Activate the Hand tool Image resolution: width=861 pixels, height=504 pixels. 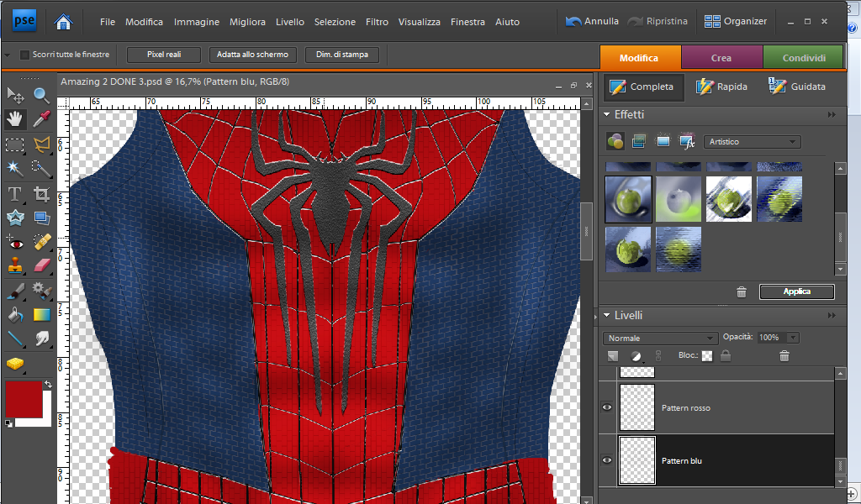coord(15,119)
